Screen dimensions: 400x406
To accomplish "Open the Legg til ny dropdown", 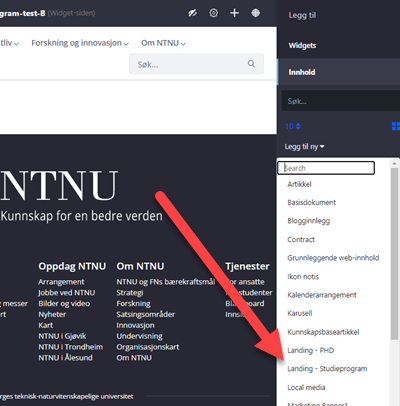I will [x=304, y=147].
